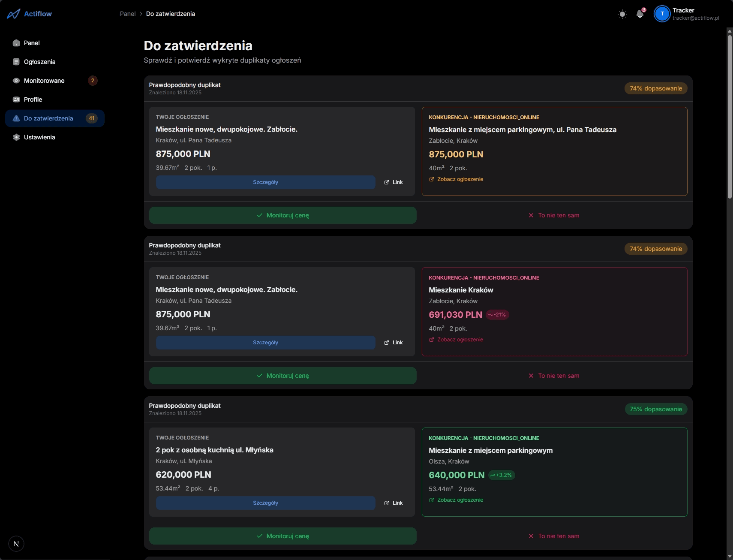Select the Ogłoszenia listings icon
Screen dimensions: 733x560
click(x=16, y=61)
